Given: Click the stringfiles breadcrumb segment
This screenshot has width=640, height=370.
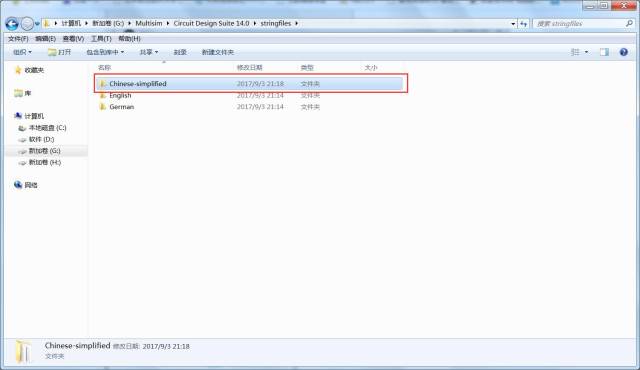Looking at the screenshot, I should tap(276, 23).
